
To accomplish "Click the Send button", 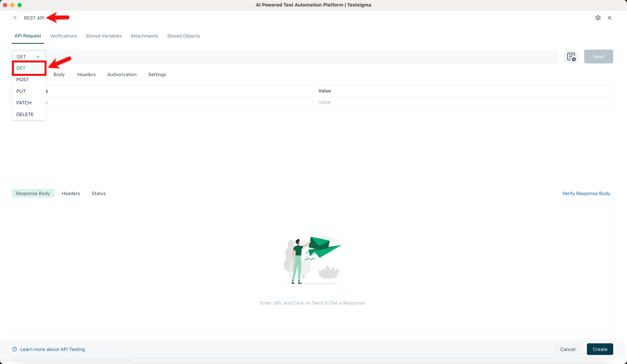I will click(599, 57).
